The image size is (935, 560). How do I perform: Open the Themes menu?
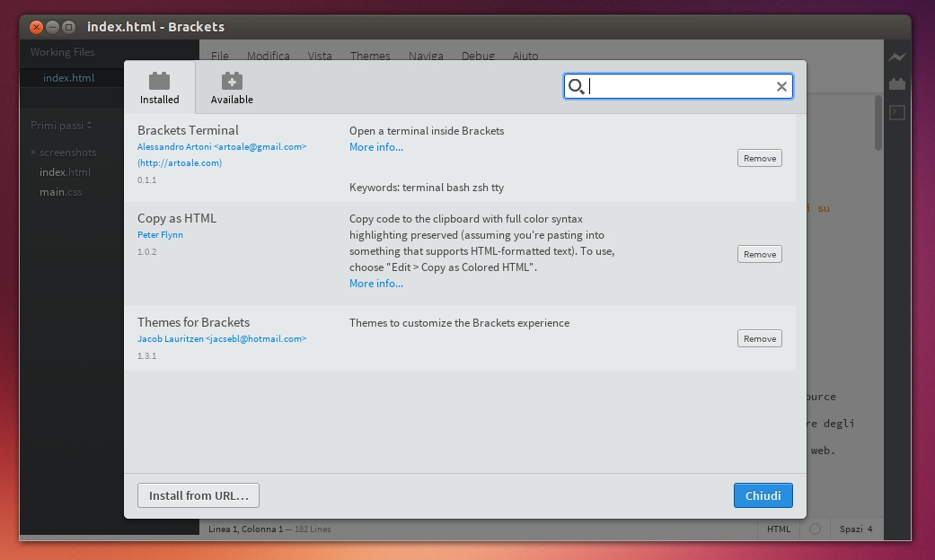(370, 56)
